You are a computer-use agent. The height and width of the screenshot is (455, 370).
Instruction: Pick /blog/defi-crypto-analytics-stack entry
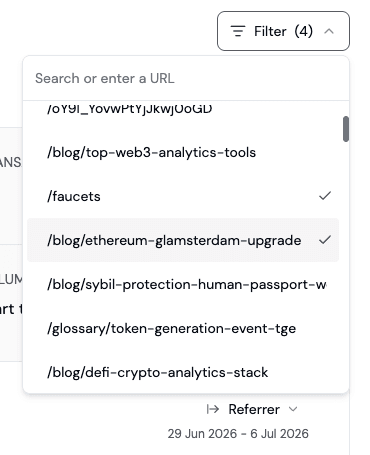(x=183, y=372)
